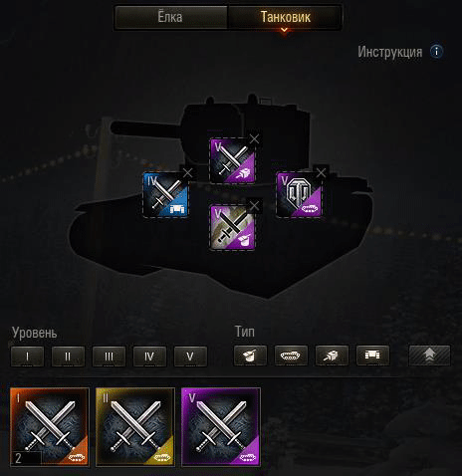
Task: Click the camouflage-pattern level V toy slot
Action: click(232, 227)
